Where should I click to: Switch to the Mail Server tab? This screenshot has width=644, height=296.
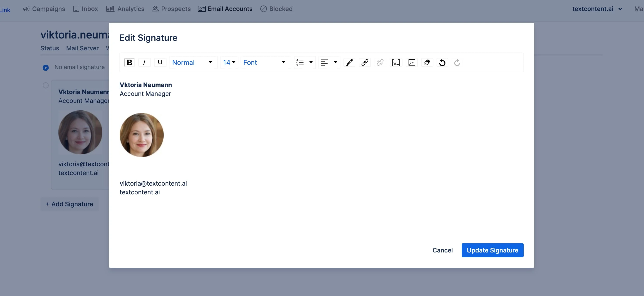(82, 48)
